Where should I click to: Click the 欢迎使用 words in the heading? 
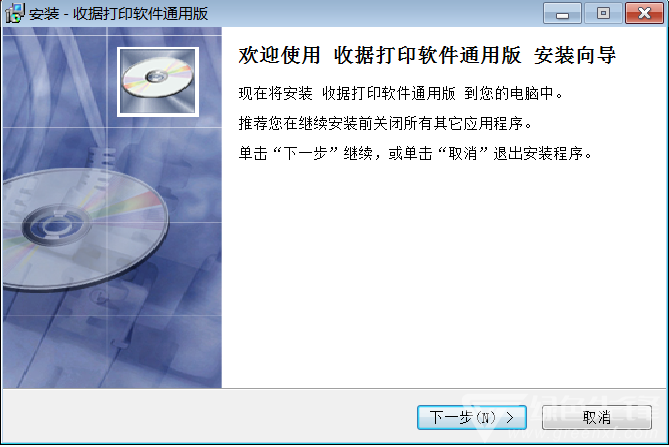click(x=279, y=55)
